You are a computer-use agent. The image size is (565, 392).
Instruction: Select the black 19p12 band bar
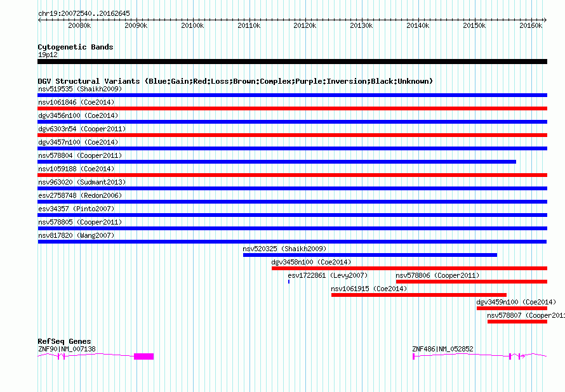[x=292, y=62]
